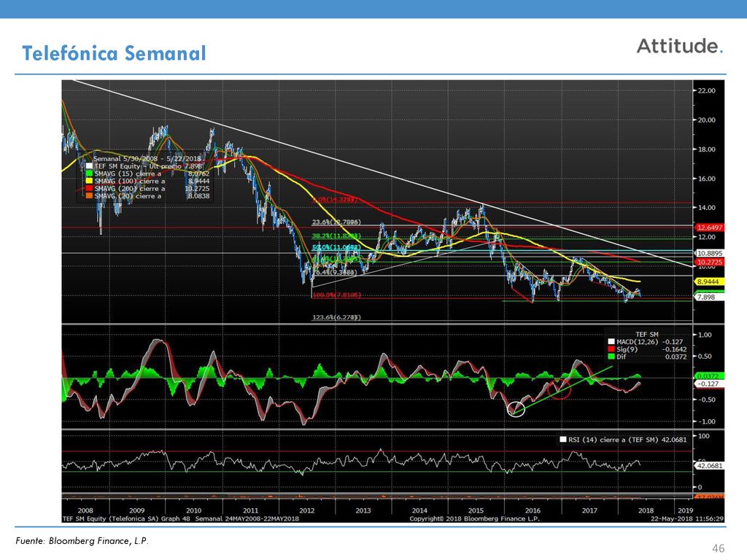Click the "Telefónica Semanal" slide title
Image resolution: width=747 pixels, height=560 pixels.
point(114,52)
